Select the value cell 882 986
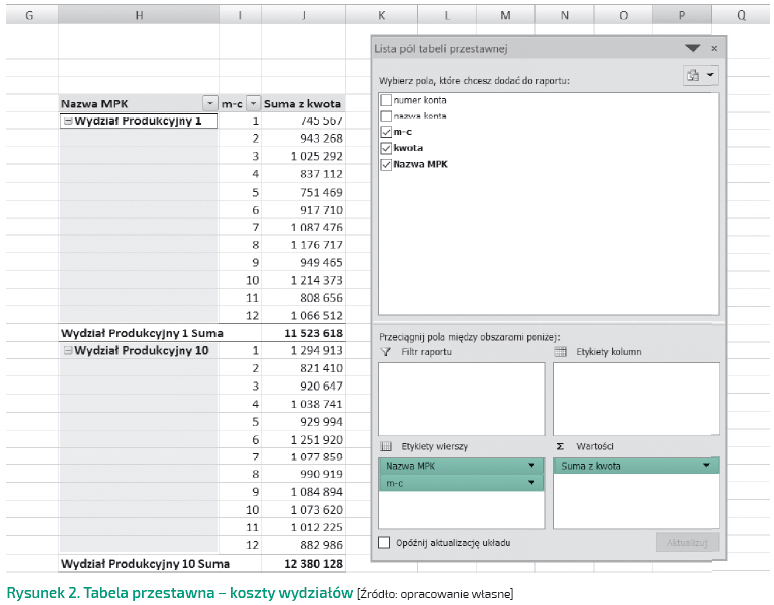 303,545
